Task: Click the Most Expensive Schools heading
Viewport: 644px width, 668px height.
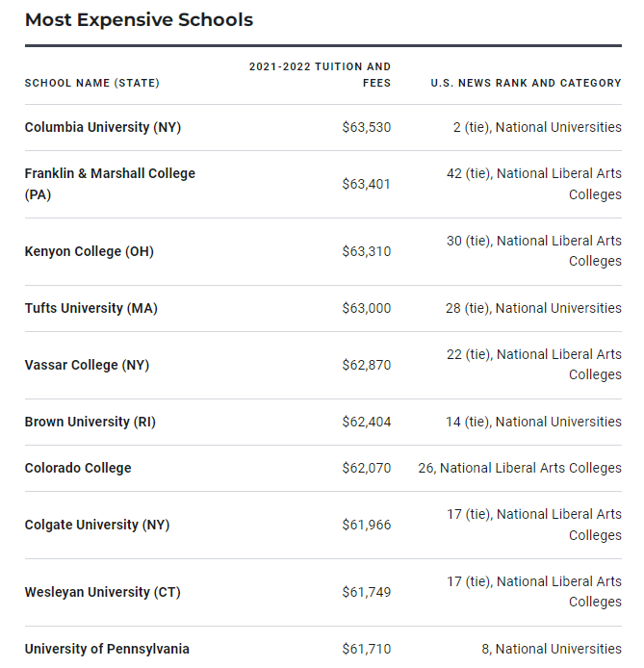Action: [139, 20]
